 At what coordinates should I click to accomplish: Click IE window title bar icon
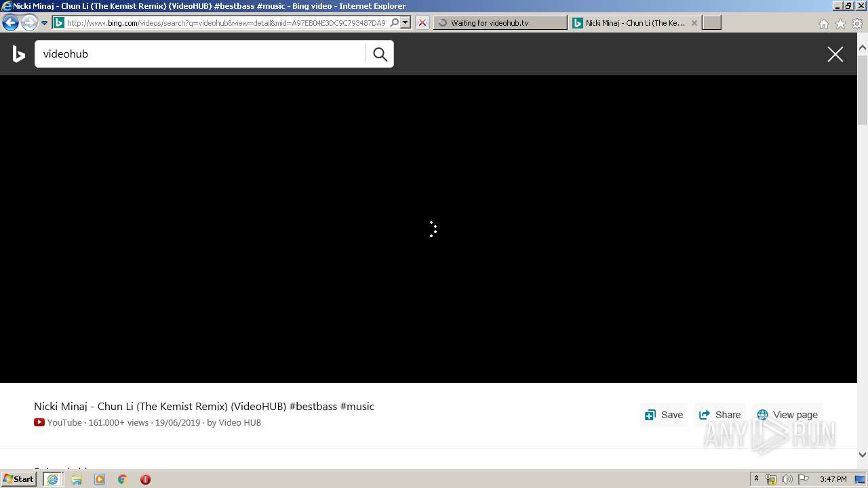point(7,6)
